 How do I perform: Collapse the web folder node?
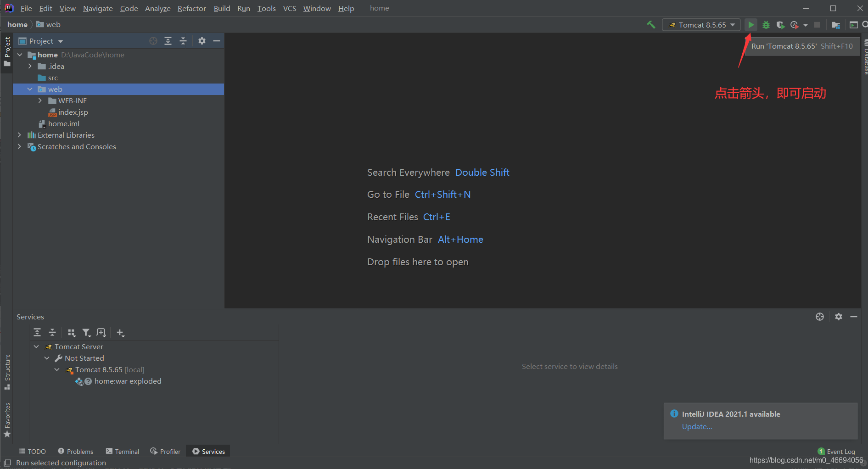[30, 89]
